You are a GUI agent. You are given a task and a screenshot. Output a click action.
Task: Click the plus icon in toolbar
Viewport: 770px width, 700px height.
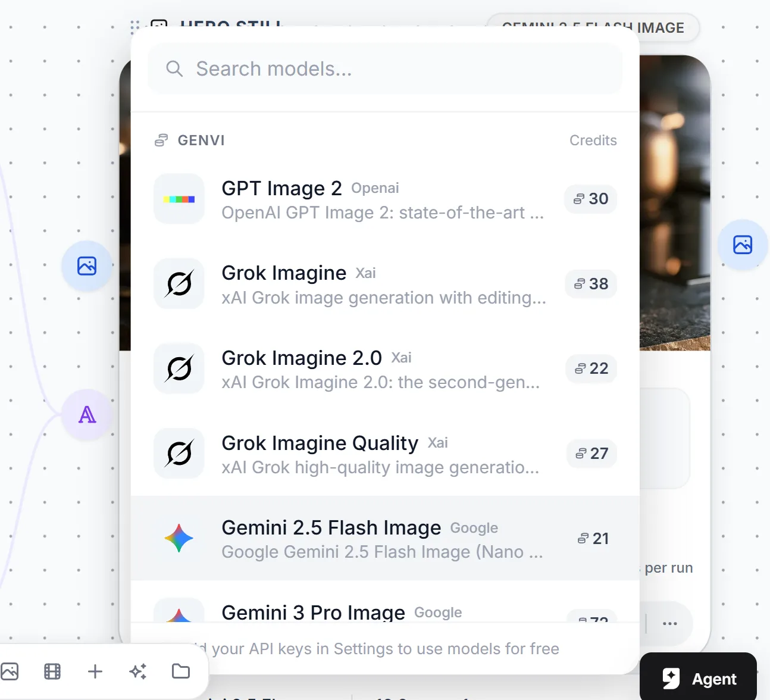coord(95,671)
